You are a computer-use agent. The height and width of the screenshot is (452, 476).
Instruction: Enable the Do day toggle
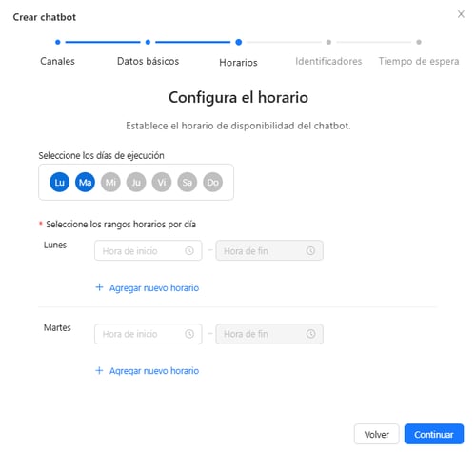pos(212,182)
